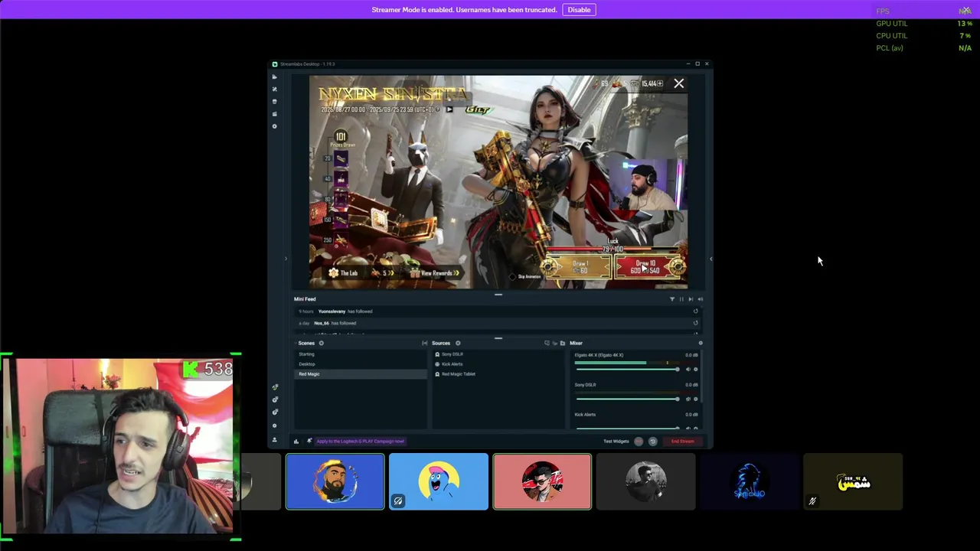Adjust the Sony DSLR volume slider
The image size is (980, 551).
(627, 399)
